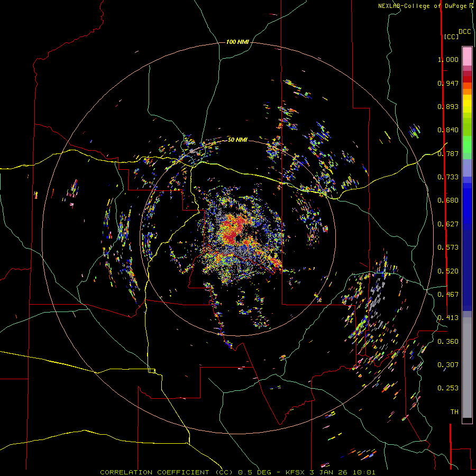Select the 0.307 legend value
The width and height of the screenshot is (476, 476).
[x=448, y=365]
